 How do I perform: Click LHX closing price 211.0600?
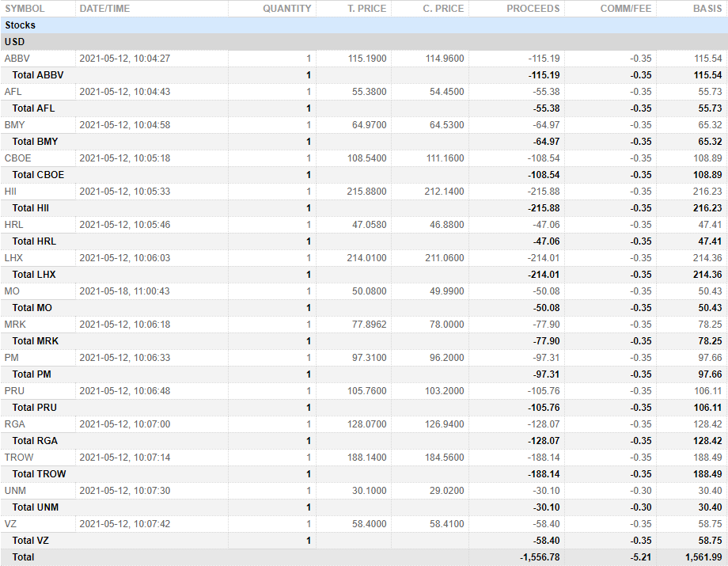click(x=445, y=258)
